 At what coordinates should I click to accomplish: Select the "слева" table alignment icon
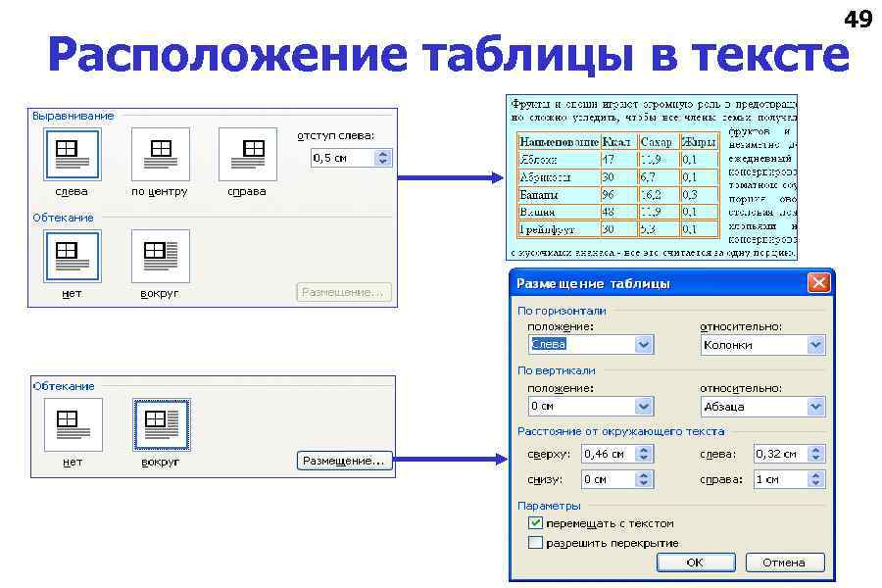pyautogui.click(x=73, y=154)
